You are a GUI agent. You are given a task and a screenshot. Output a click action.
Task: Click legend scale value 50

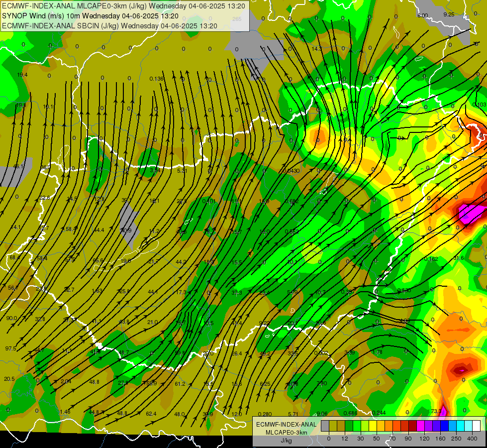pos(377,439)
